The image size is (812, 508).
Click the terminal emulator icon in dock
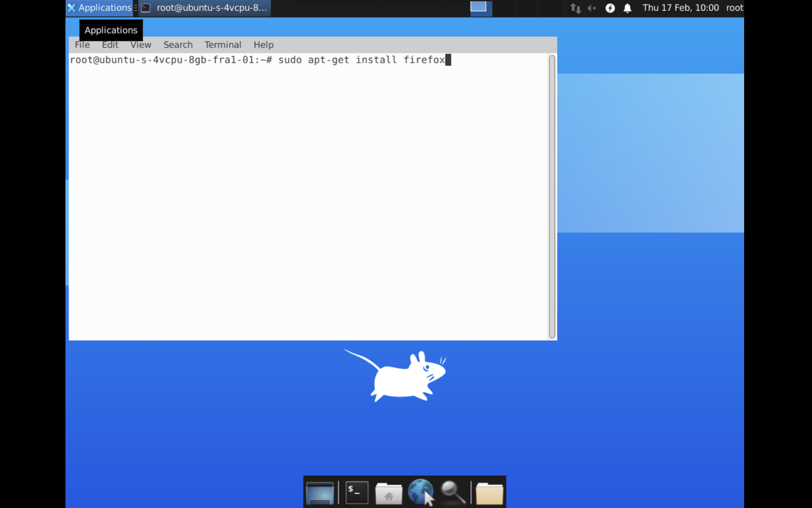[356, 492]
